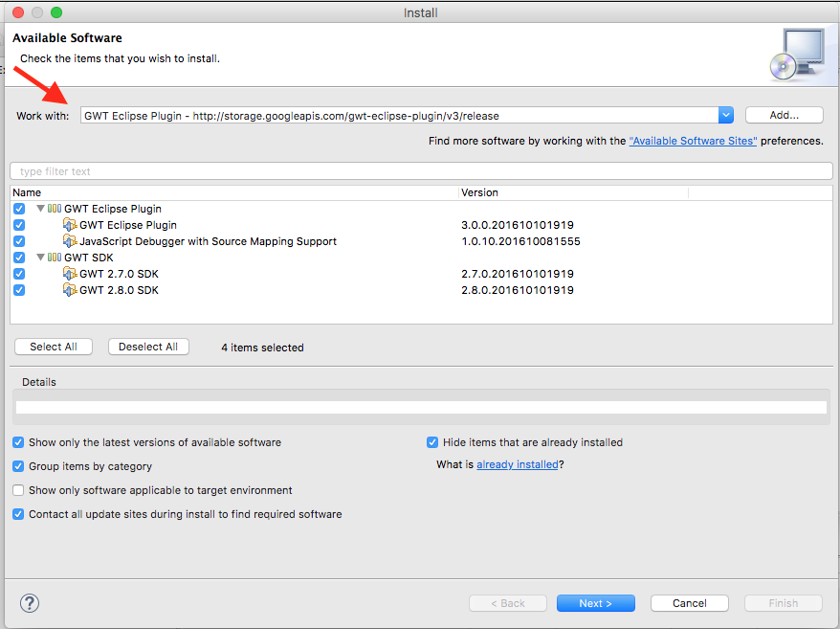The width and height of the screenshot is (840, 629).
Task: Collapse the GWT SDK category
Action: click(40, 258)
